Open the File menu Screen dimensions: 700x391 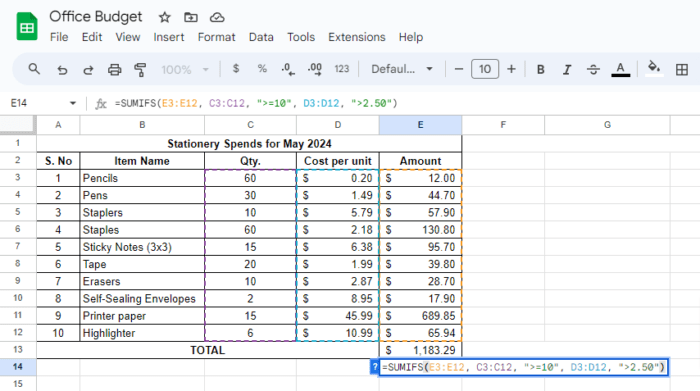[x=59, y=37]
